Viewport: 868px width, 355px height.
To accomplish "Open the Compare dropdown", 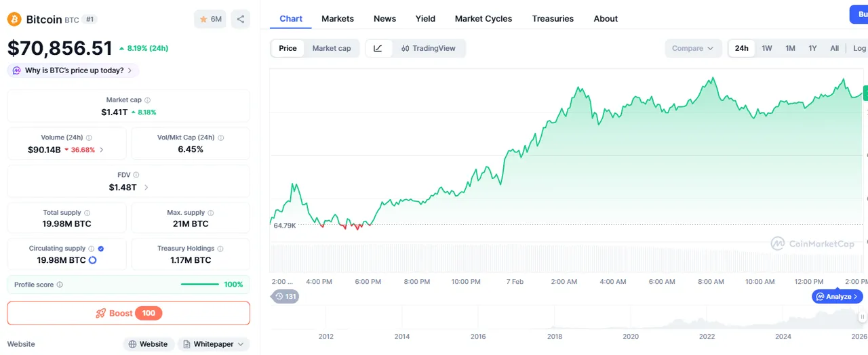I will tap(692, 48).
